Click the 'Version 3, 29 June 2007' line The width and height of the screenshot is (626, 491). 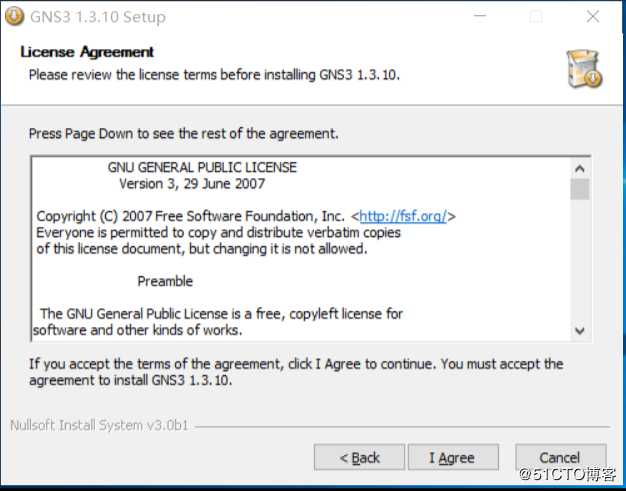pyautogui.click(x=192, y=184)
